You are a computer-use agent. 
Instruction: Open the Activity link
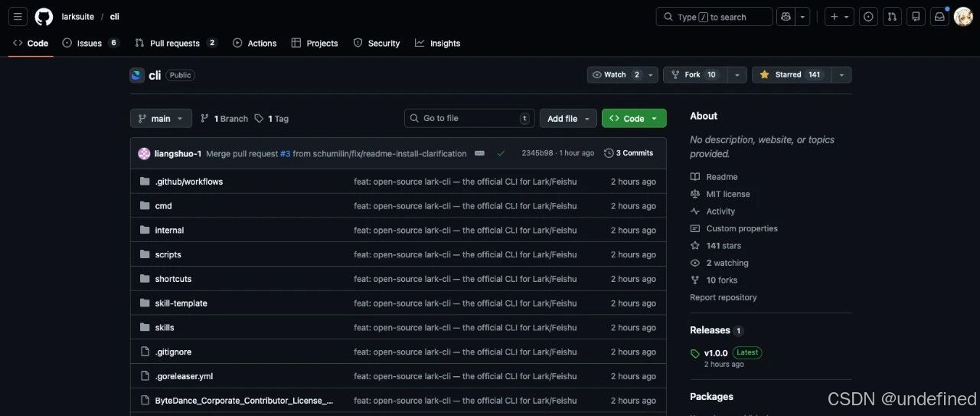713,211
